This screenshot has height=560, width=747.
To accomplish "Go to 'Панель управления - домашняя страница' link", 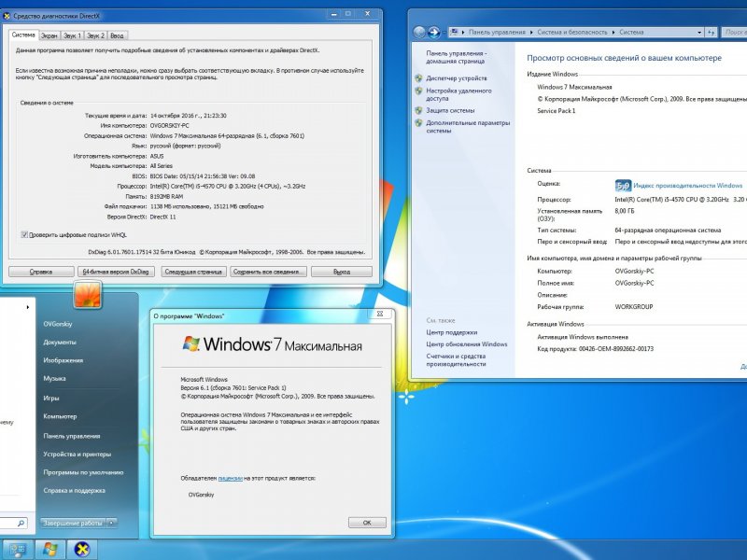I will click(456, 57).
